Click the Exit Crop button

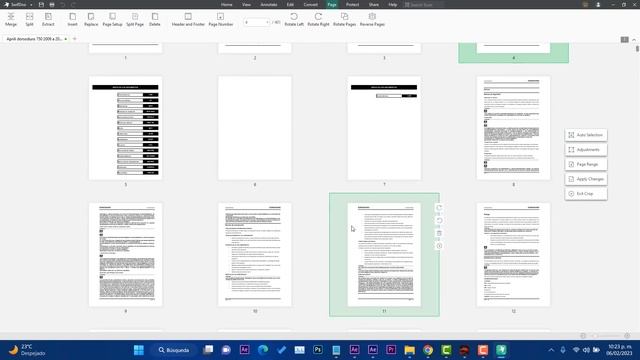click(x=586, y=193)
